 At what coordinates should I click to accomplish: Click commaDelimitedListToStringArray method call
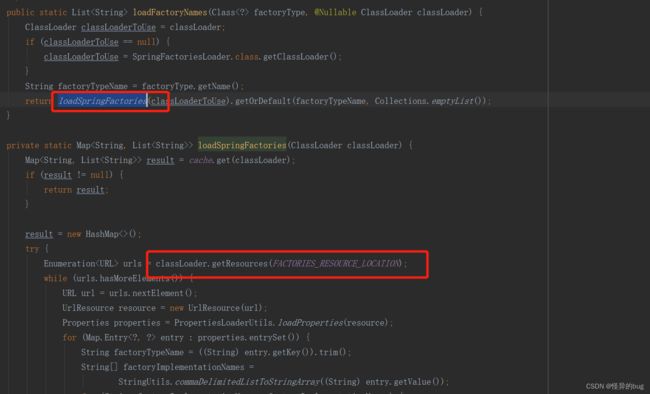coord(247,382)
